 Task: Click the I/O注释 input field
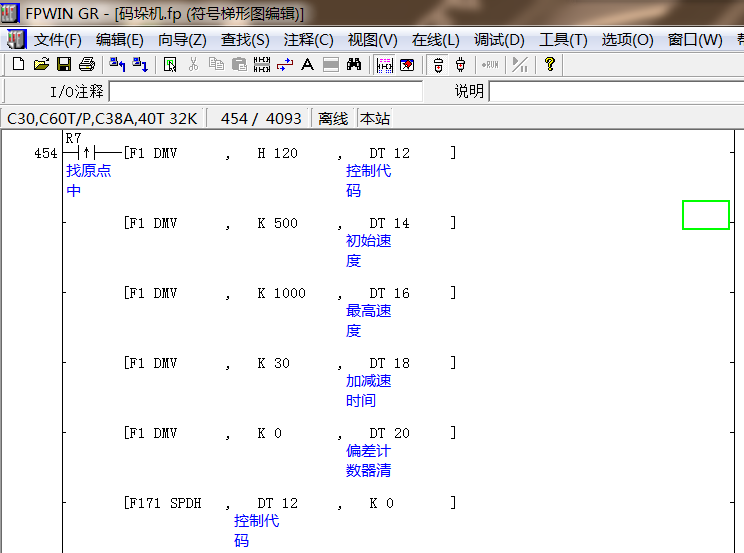pyautogui.click(x=265, y=92)
